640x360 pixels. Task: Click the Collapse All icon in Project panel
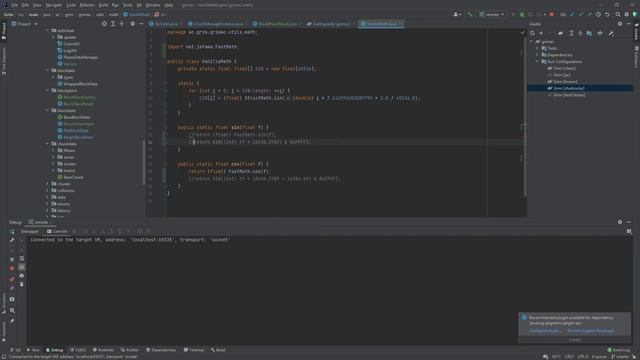pos(122,24)
